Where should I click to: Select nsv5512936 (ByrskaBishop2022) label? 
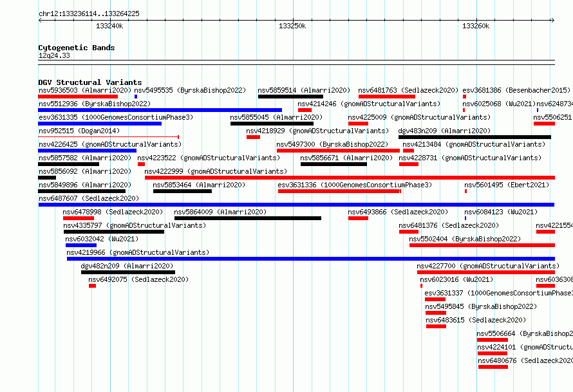click(x=95, y=104)
